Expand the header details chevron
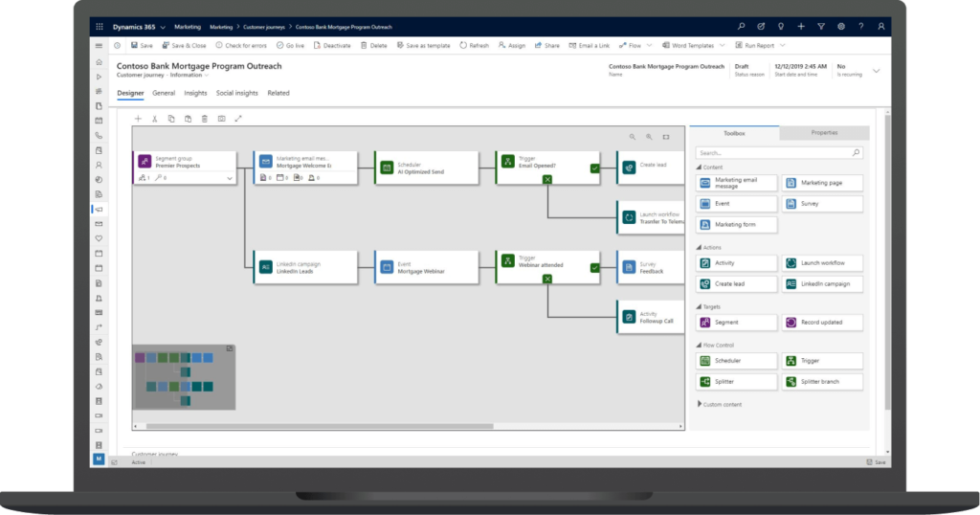 tap(877, 71)
